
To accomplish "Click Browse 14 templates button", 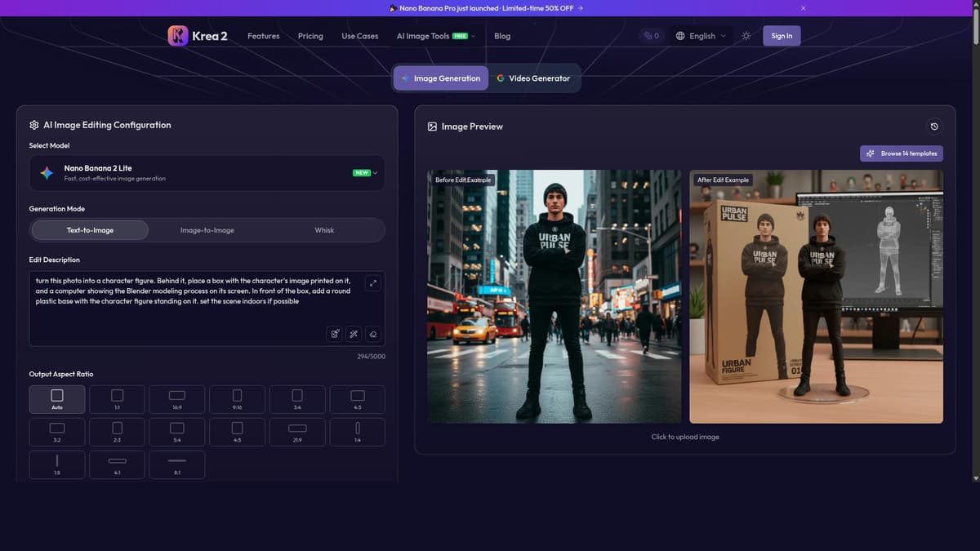I will click(902, 153).
